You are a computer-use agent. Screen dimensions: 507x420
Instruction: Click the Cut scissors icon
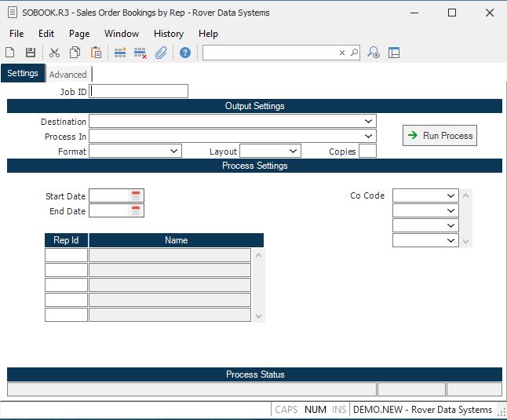tap(54, 53)
